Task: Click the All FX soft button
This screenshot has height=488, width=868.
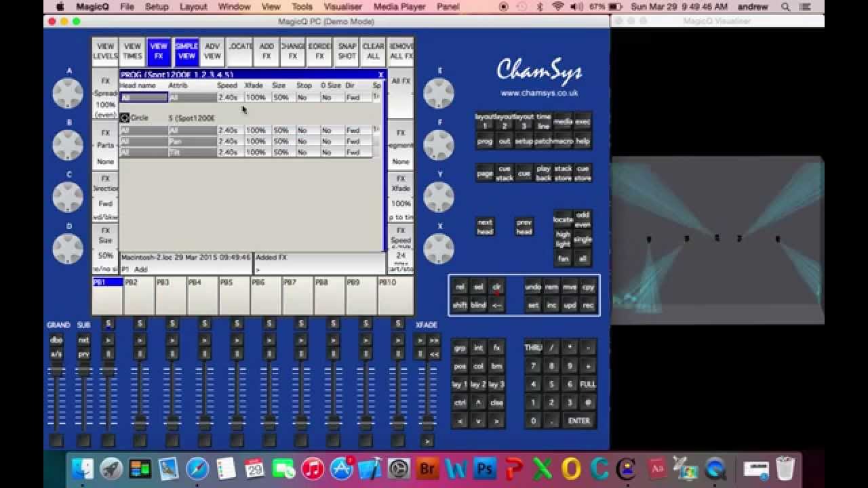Action: coord(401,94)
